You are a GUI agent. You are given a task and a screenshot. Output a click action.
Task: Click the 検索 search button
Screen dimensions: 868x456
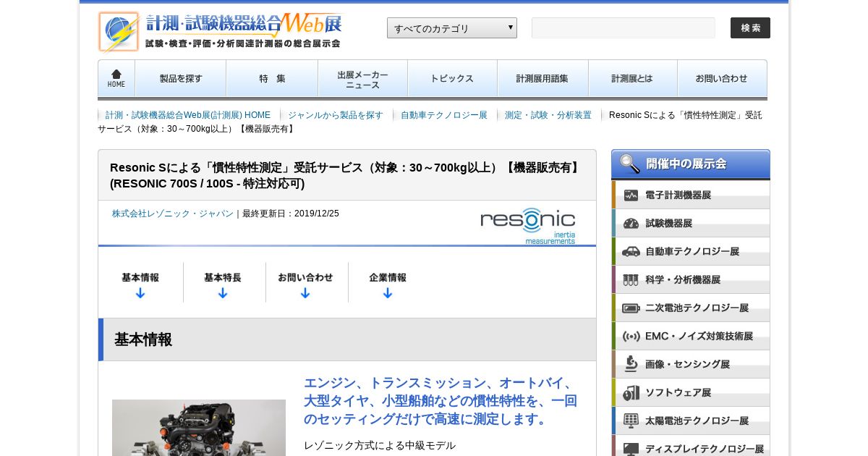pos(750,28)
